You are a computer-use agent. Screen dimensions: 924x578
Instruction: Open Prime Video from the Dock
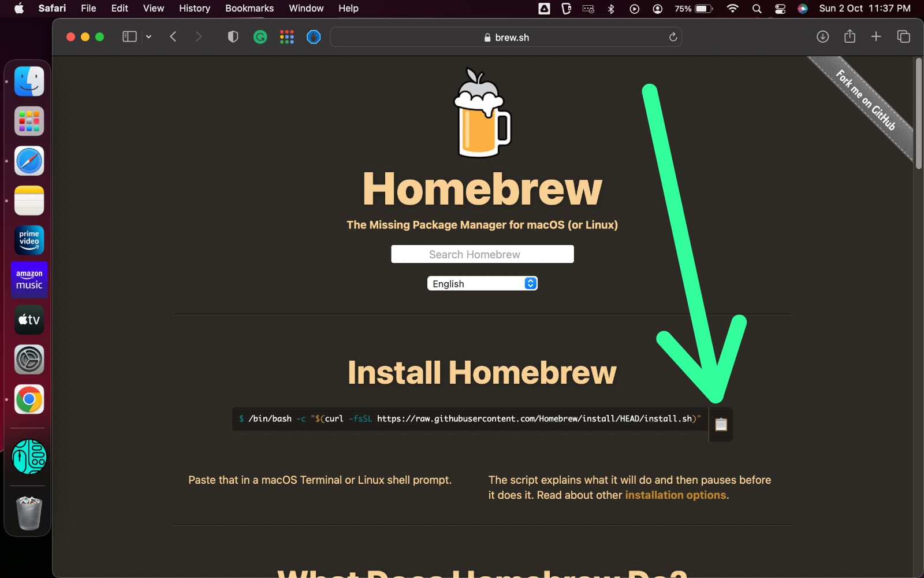[x=28, y=240]
